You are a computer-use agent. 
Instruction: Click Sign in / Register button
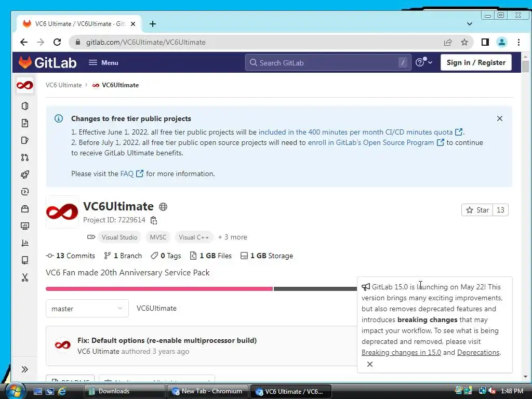click(x=476, y=62)
